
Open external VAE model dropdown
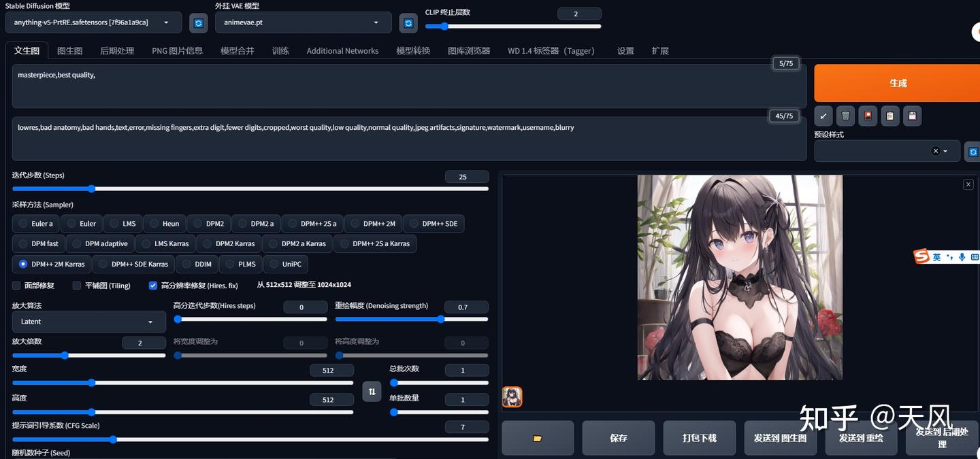click(x=304, y=22)
